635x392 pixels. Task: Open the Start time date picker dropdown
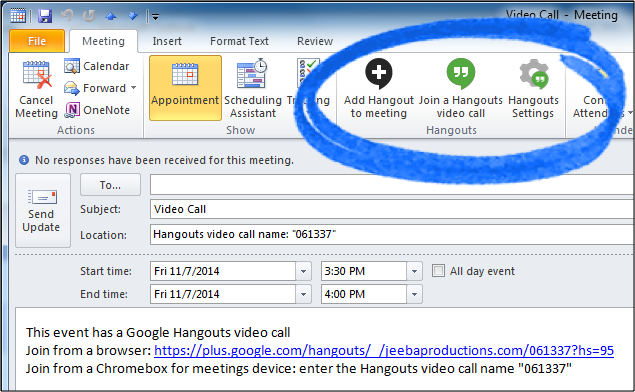point(303,271)
